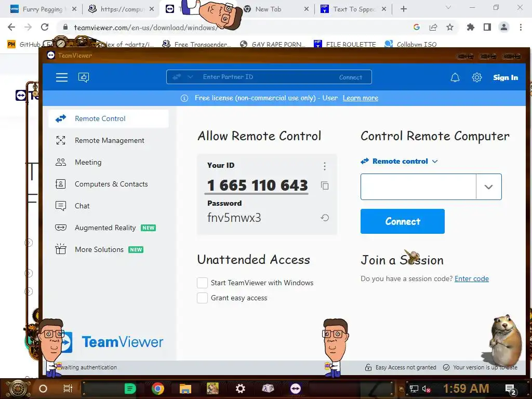Copy Your ID to clipboard
The height and width of the screenshot is (399, 532).
tap(325, 185)
